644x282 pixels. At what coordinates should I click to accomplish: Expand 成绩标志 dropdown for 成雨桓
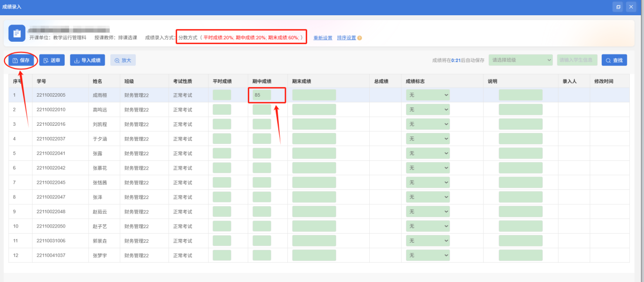point(428,95)
